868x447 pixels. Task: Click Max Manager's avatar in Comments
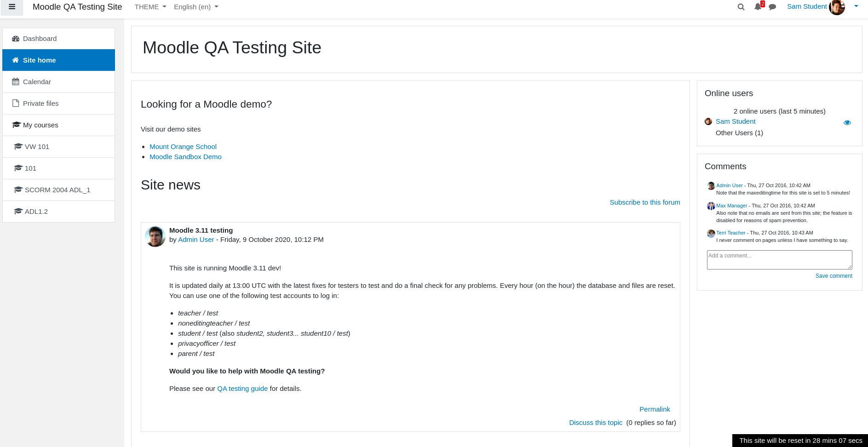711,206
